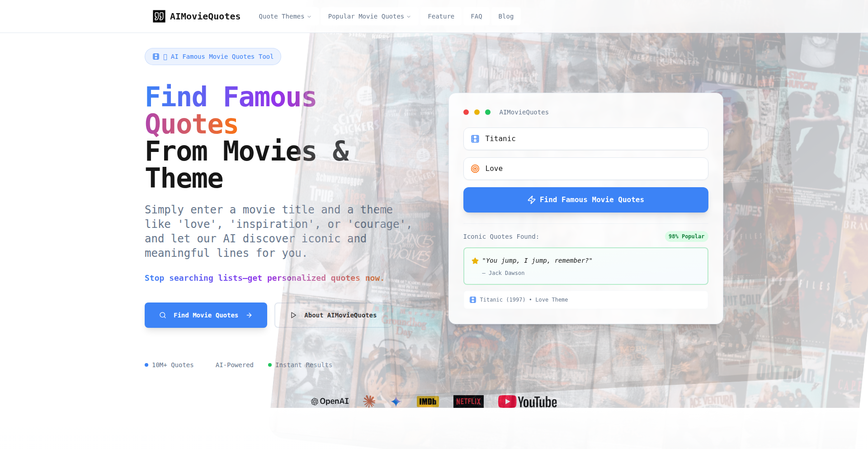The width and height of the screenshot is (868, 449).
Task: Click the Iconic Quotes Found label
Action: (x=501, y=236)
